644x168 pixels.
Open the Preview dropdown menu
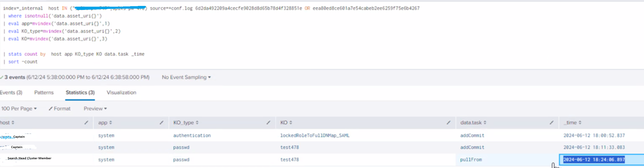95,108
